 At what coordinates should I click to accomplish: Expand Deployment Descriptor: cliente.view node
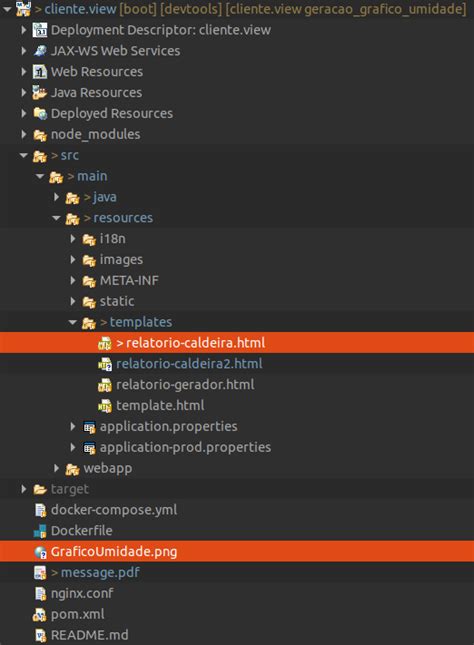(24, 30)
